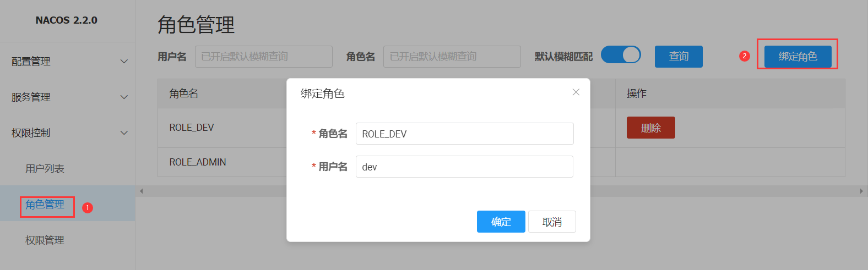The height and width of the screenshot is (270, 868).
Task: Click the left scroll arrow of table scrollbar
Action: coord(142,191)
